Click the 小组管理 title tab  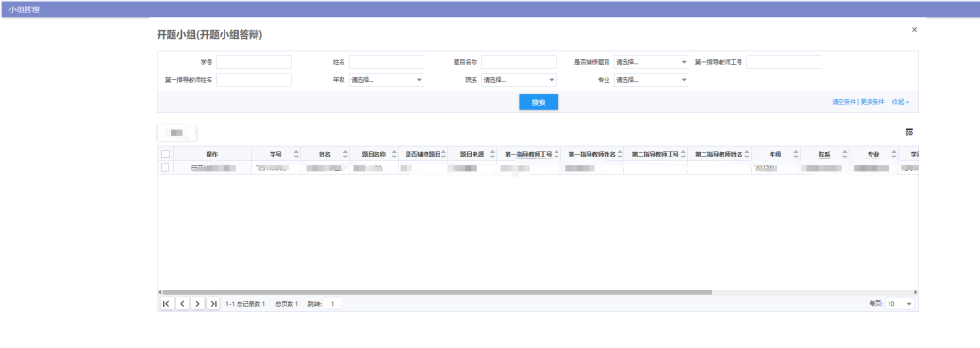coord(25,9)
